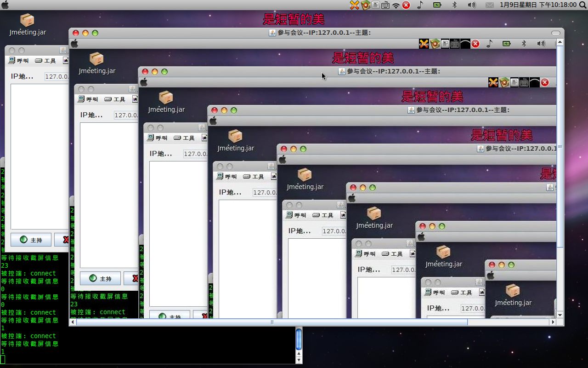Open the Spotlight magnifier in the top menu bar

(582, 5)
